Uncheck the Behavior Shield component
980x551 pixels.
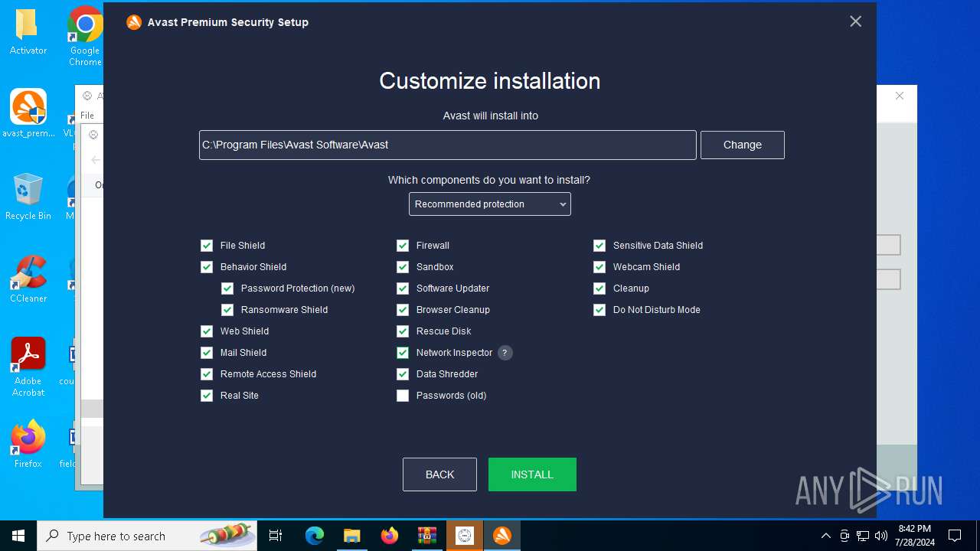click(x=207, y=267)
